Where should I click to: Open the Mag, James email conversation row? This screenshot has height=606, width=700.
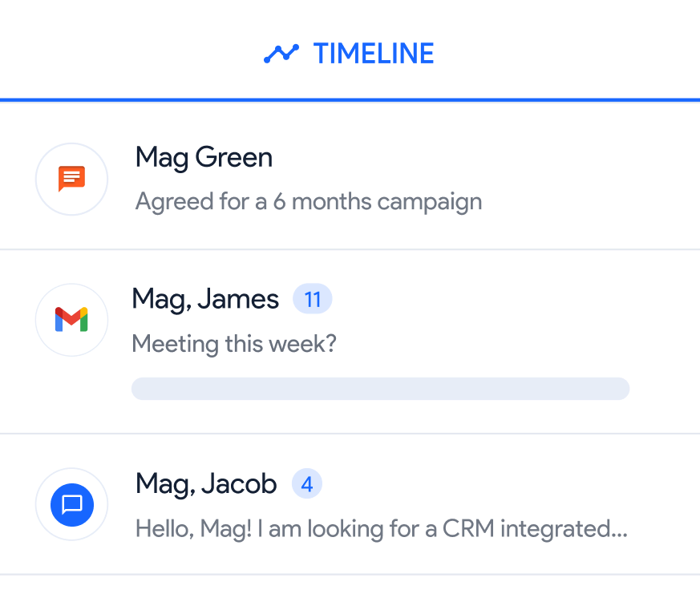click(350, 341)
